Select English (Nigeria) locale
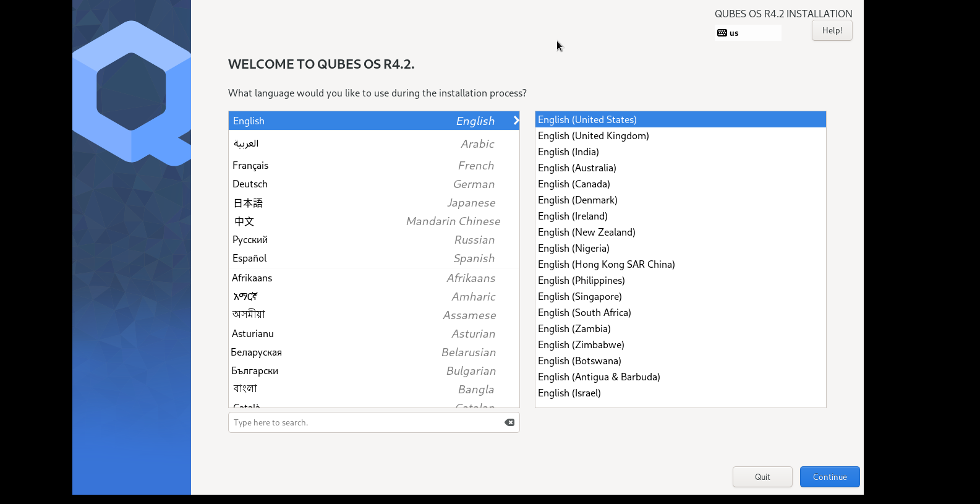The width and height of the screenshot is (980, 504). (x=681, y=248)
